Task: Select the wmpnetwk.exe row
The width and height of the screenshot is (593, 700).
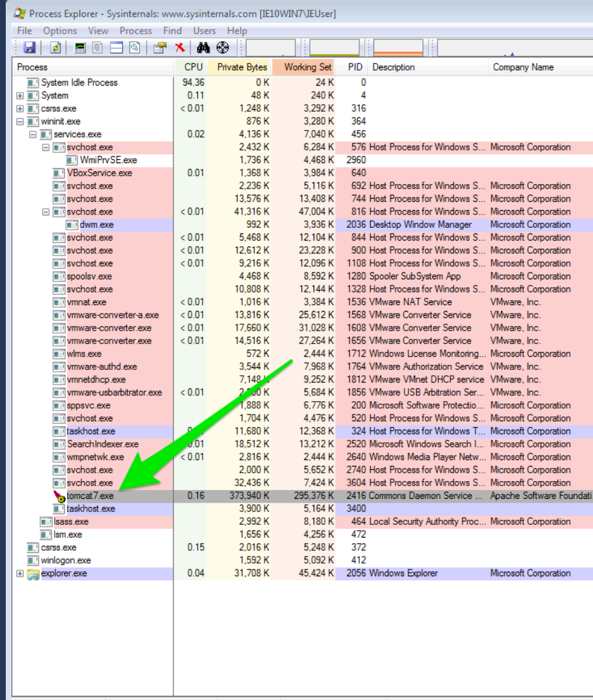Action: pyautogui.click(x=303, y=457)
